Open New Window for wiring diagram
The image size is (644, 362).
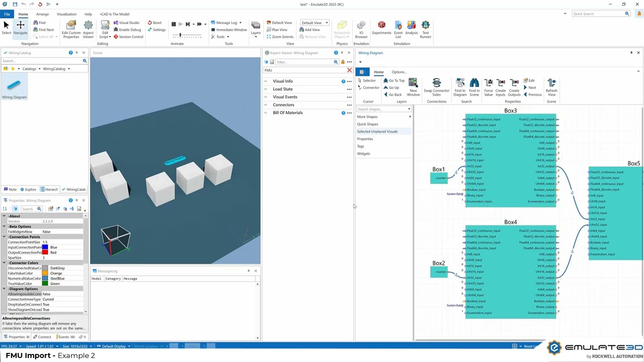(413, 86)
